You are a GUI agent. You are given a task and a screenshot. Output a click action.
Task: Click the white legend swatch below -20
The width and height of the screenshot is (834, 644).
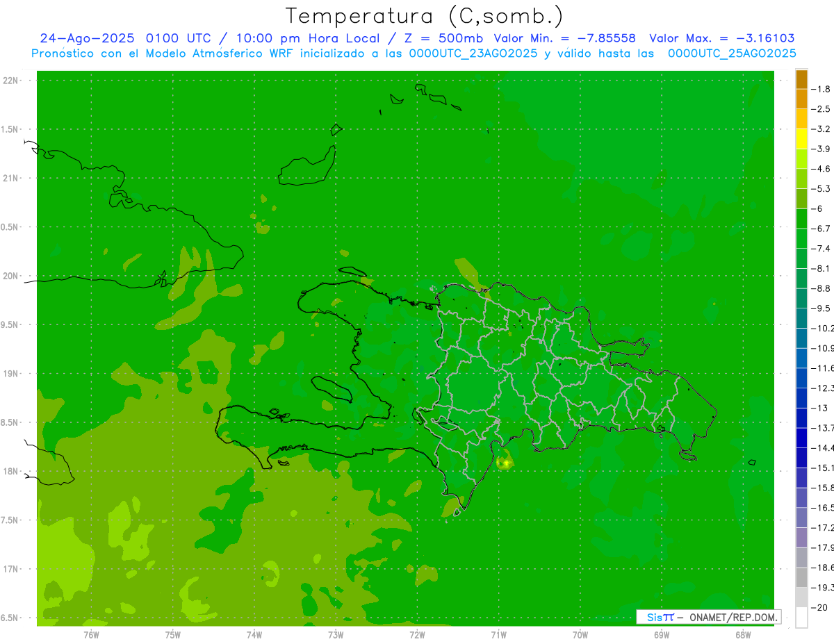coord(801,617)
